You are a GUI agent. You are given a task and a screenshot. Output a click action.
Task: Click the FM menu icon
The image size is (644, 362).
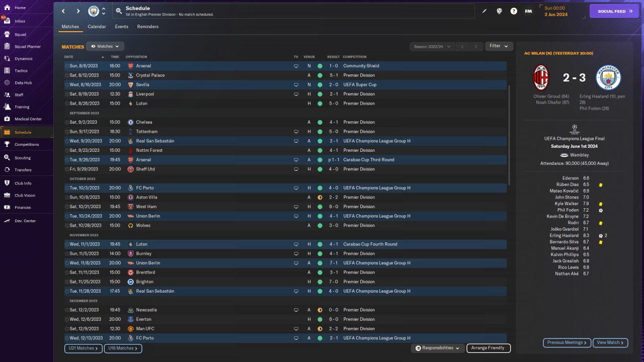[528, 11]
